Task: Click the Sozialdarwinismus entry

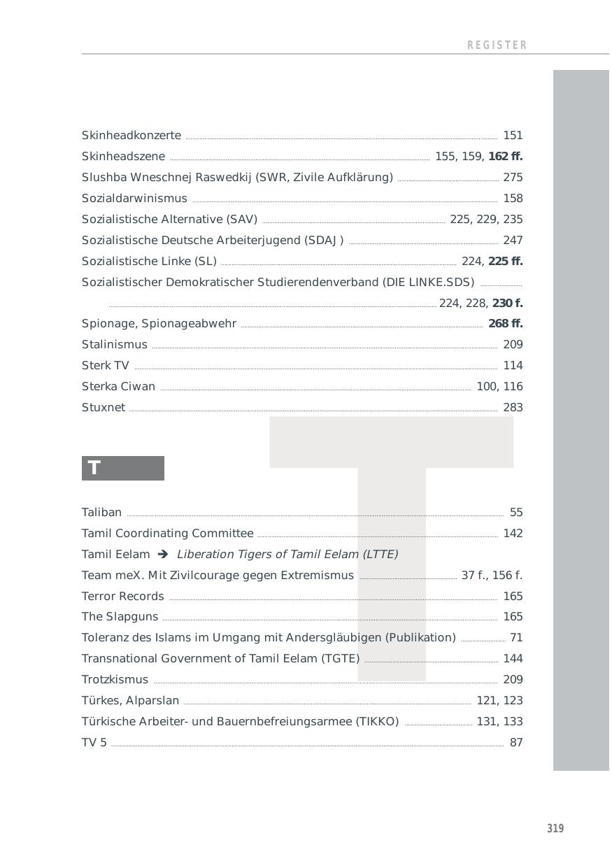Action: pyautogui.click(x=134, y=198)
